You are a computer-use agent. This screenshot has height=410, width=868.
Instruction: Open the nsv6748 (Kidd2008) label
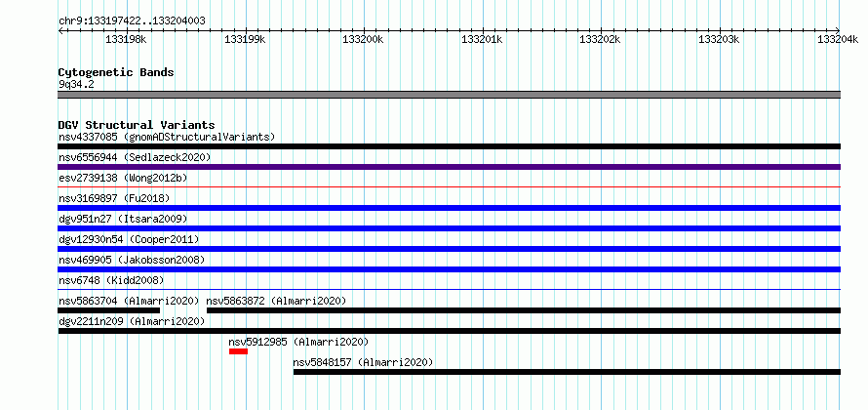pyautogui.click(x=111, y=280)
